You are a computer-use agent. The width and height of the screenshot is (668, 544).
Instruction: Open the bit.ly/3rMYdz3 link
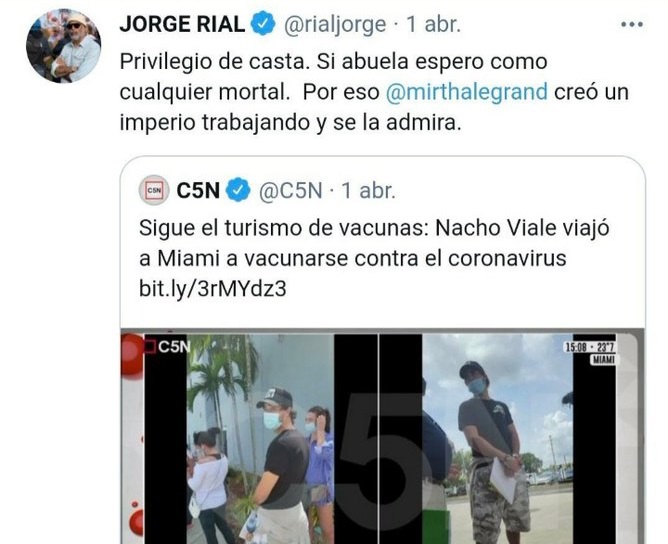213,289
